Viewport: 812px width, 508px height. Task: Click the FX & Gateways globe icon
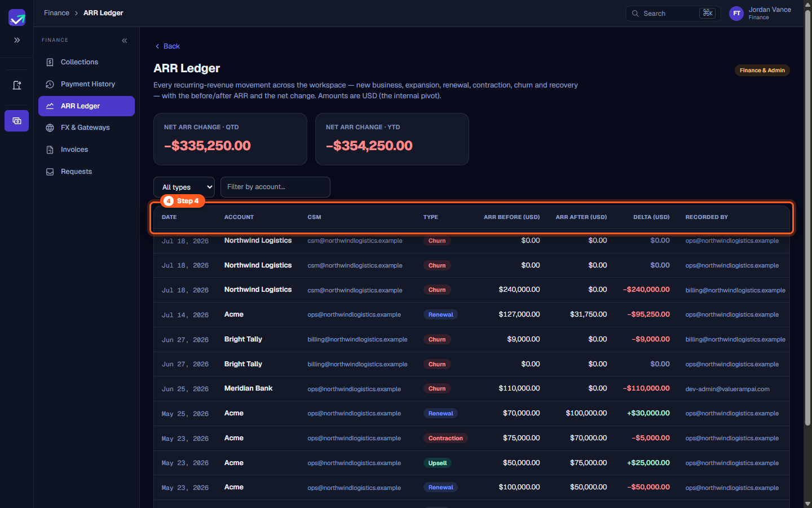(x=50, y=128)
